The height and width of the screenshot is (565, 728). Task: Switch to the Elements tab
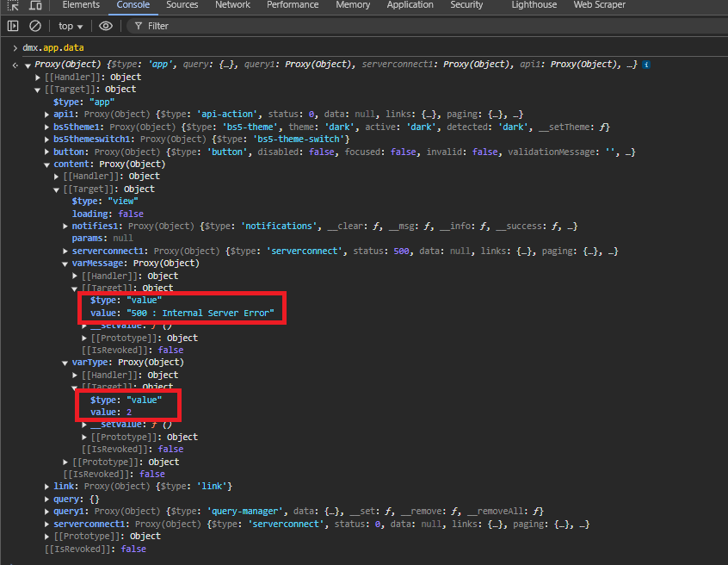click(81, 5)
